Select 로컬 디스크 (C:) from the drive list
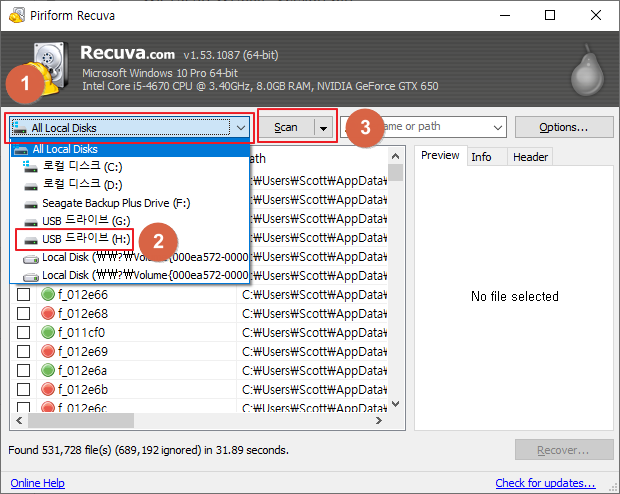This screenshot has width=620, height=494. coord(130,167)
